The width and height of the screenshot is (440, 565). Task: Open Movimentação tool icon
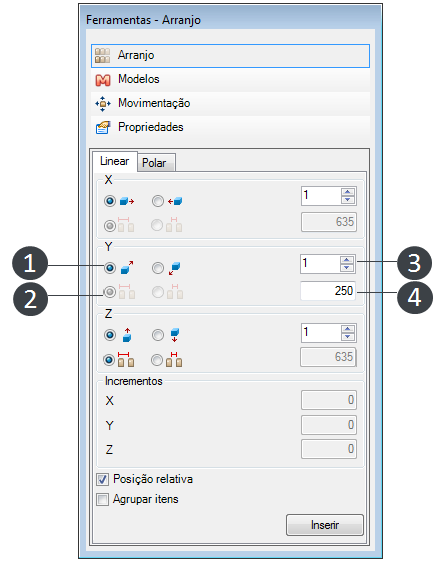(x=103, y=104)
